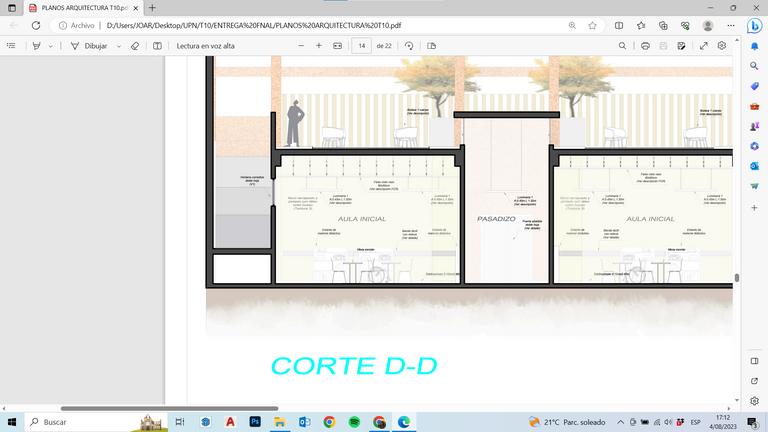Open the tab actions menu icon
Viewport: 768px width, 432px height.
[x=12, y=8]
